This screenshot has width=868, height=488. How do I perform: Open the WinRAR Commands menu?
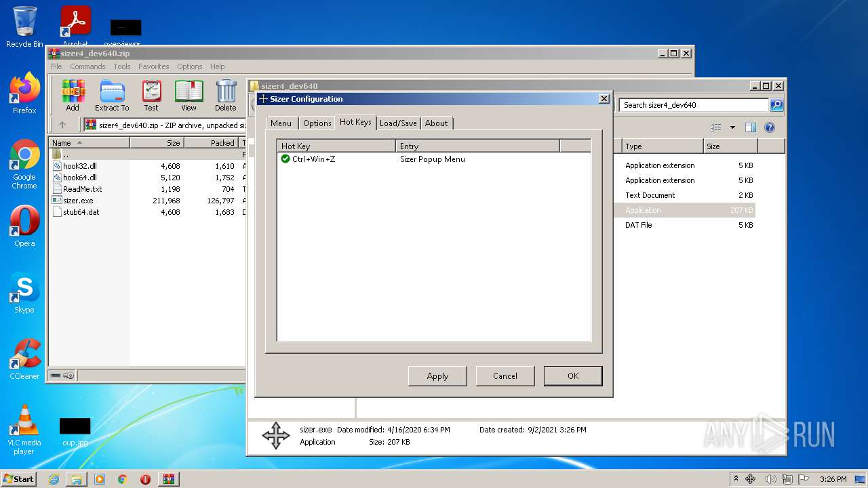pos(87,66)
